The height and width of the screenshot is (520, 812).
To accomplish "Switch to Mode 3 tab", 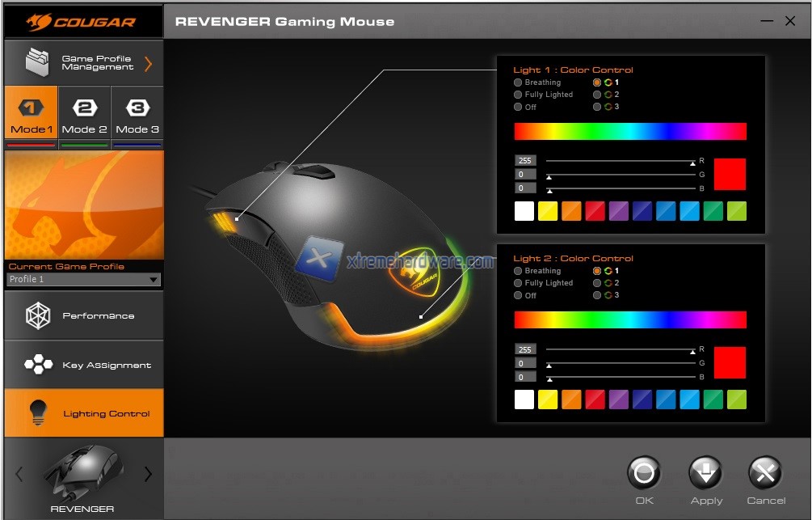I will [x=137, y=116].
